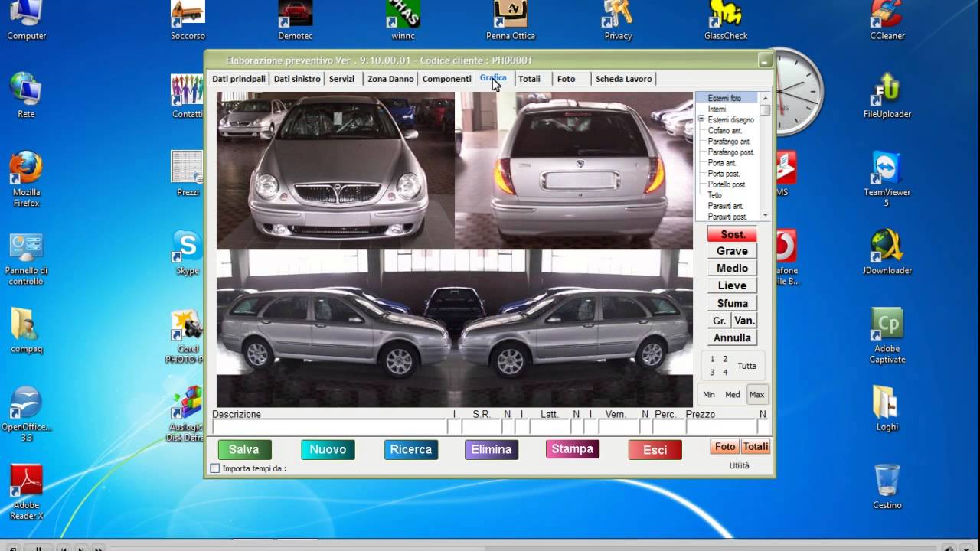Image resolution: width=980 pixels, height=551 pixels.
Task: Launch the FileUploader shortcut
Action: [887, 96]
